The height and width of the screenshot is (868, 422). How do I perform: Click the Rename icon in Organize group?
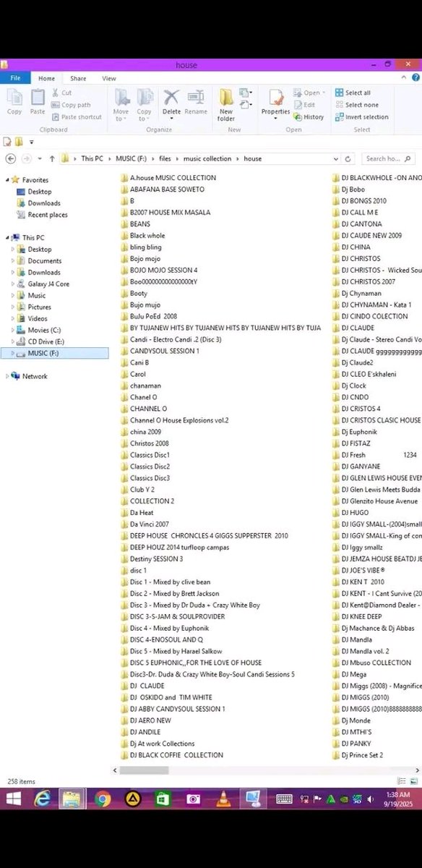[195, 102]
